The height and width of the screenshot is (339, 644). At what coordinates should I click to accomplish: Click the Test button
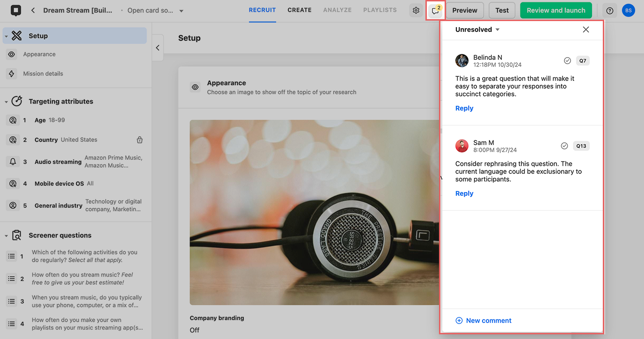click(x=502, y=10)
